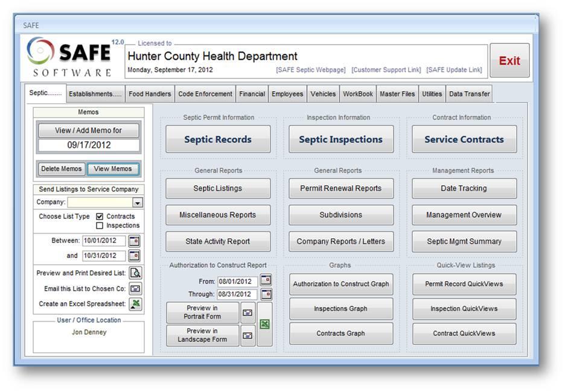Open the Code Enforcement tab
Screen dimensions: 565x392
[205, 94]
